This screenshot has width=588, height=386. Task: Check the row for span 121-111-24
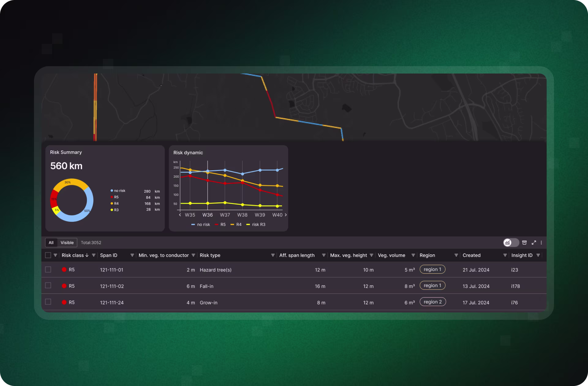click(48, 302)
